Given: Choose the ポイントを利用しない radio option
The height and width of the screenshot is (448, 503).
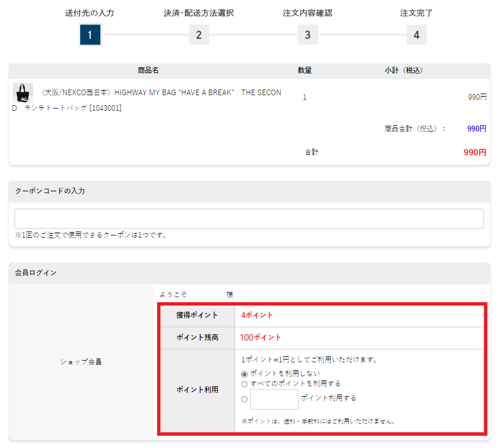Looking at the screenshot, I should 245,374.
